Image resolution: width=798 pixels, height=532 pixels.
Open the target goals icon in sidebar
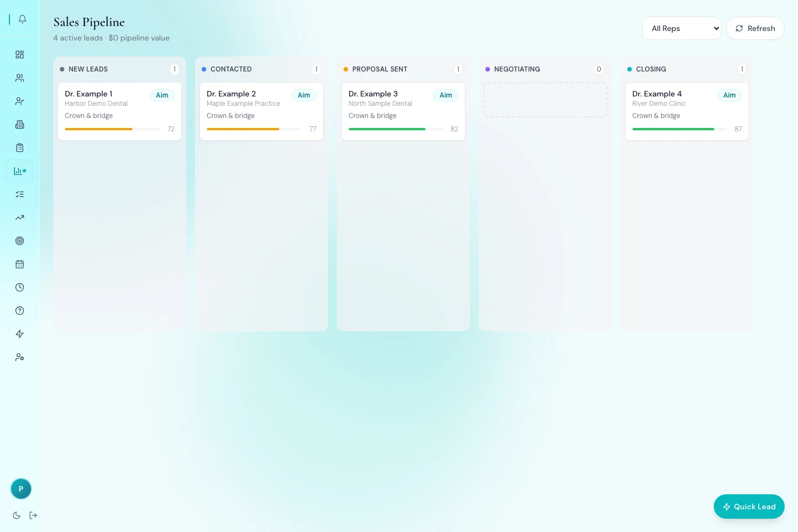click(x=20, y=241)
